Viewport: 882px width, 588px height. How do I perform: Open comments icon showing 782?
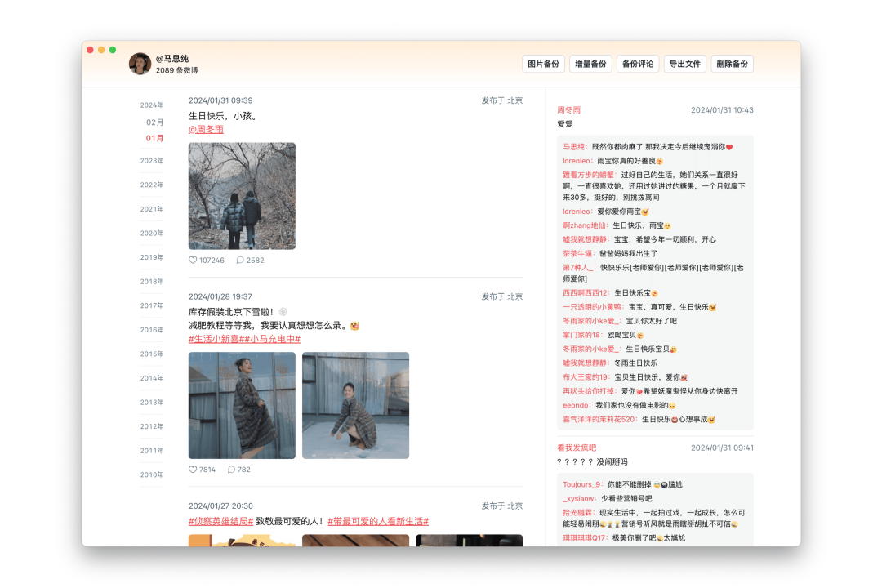[231, 470]
